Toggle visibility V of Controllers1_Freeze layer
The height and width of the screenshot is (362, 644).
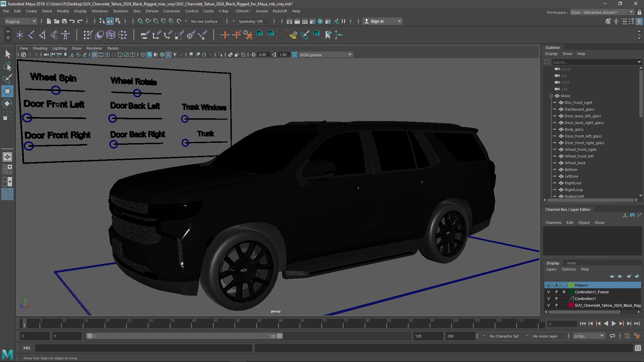[549, 292]
